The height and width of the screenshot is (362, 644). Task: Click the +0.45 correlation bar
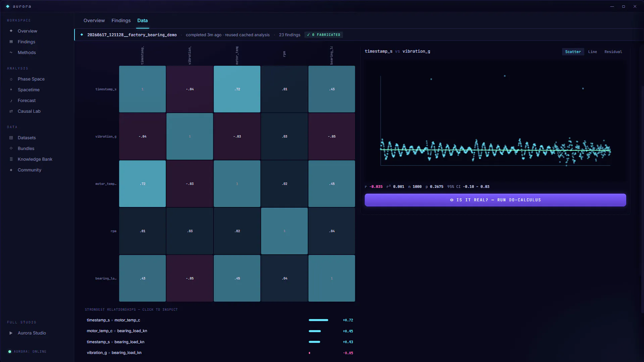(315, 331)
